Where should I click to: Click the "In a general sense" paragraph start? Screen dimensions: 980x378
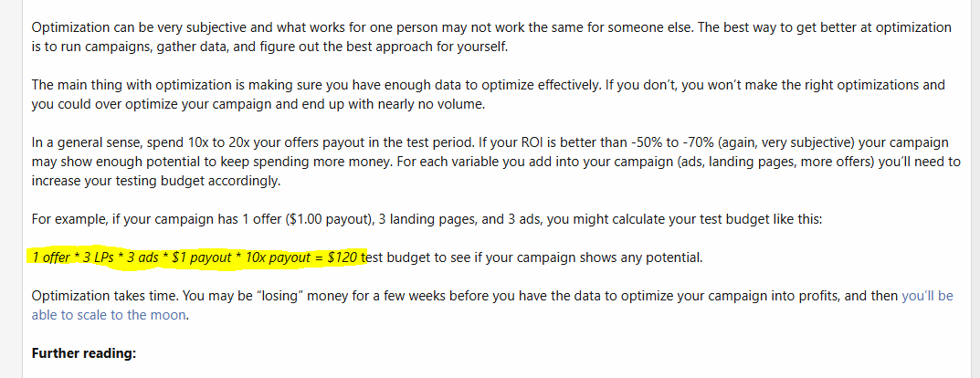pos(79,142)
